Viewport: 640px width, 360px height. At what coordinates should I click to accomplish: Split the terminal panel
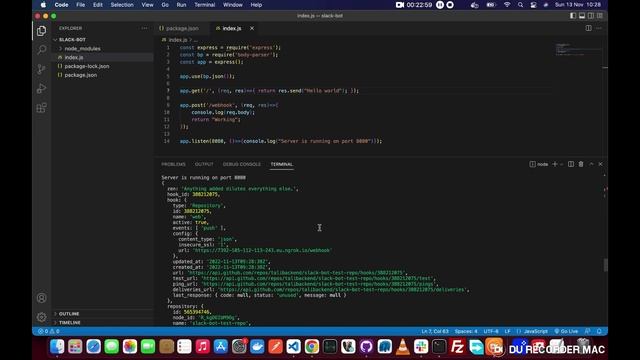(571, 164)
